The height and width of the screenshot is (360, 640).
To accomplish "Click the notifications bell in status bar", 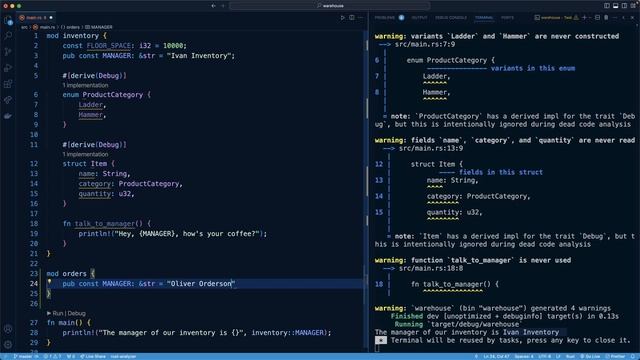I will click(x=634, y=356).
